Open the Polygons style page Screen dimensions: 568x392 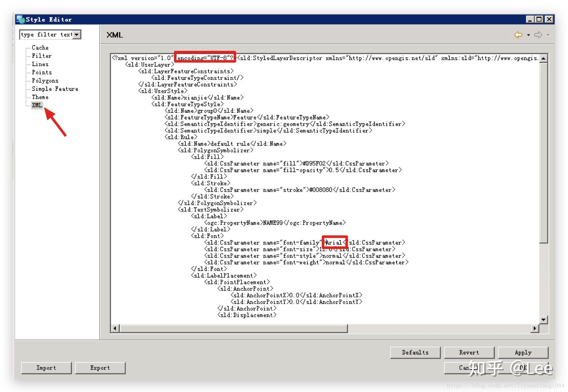pos(45,81)
